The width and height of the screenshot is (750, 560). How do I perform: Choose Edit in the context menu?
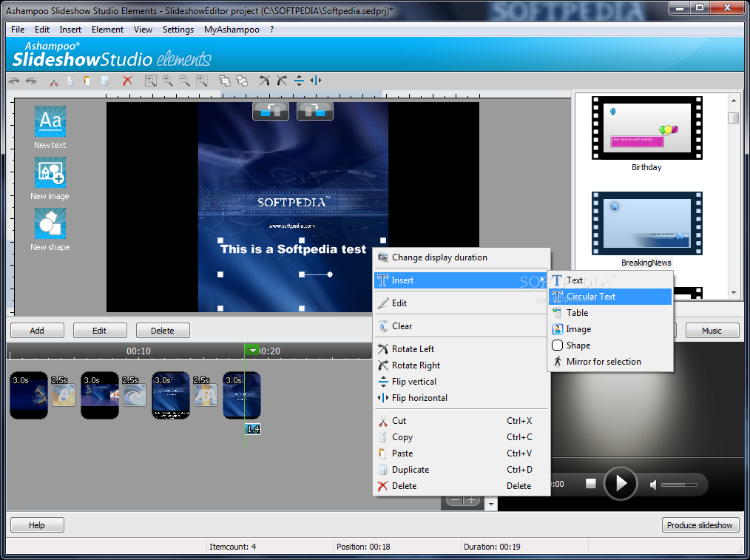coord(462,303)
